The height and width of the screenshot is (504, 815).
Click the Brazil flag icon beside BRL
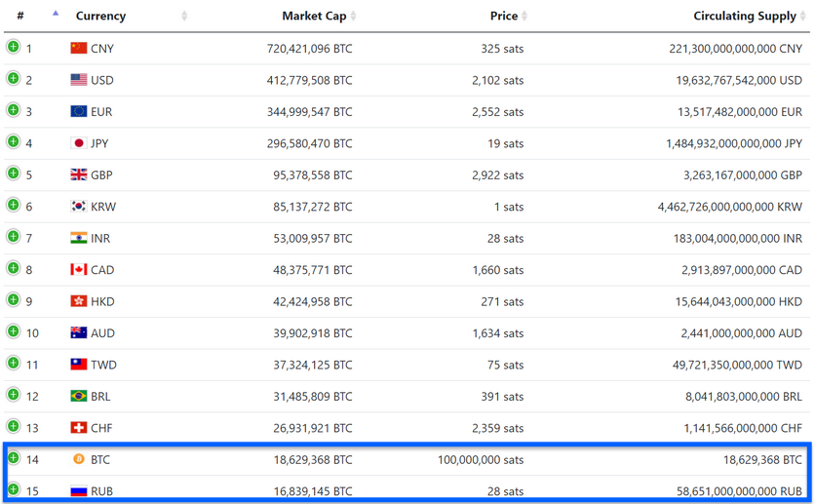(x=79, y=396)
